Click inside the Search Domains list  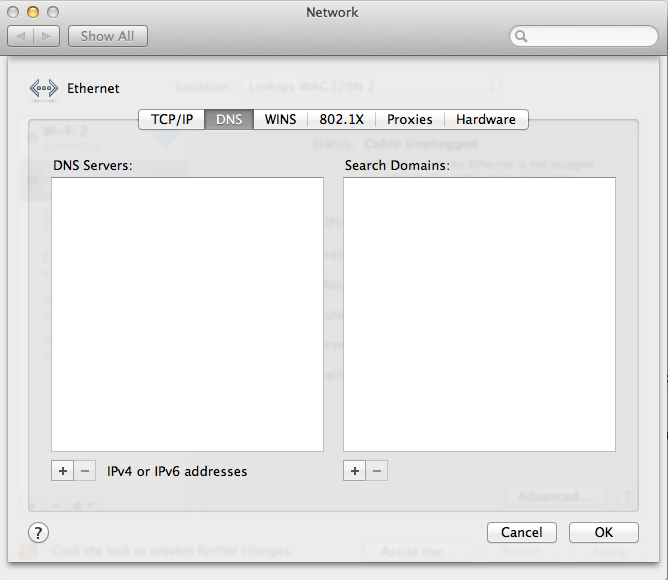coord(479,315)
